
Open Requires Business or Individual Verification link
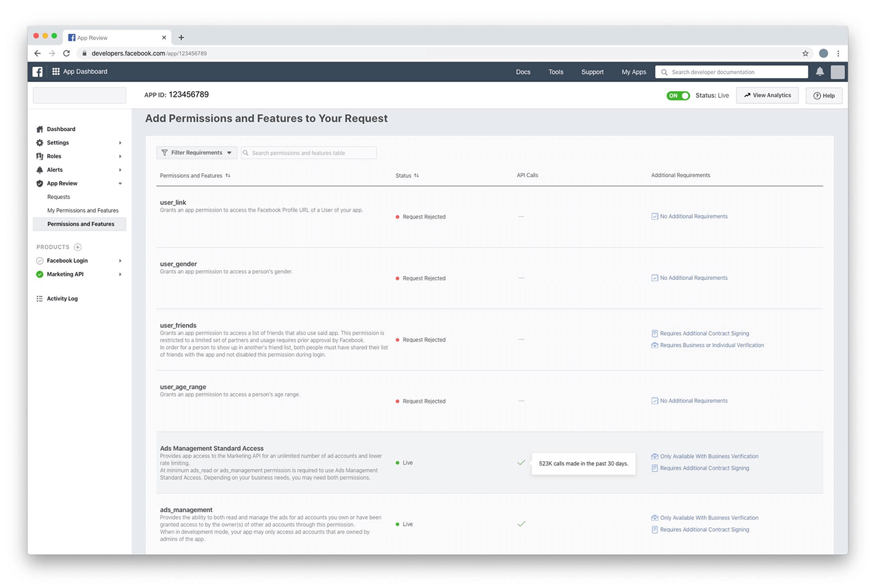(x=711, y=345)
